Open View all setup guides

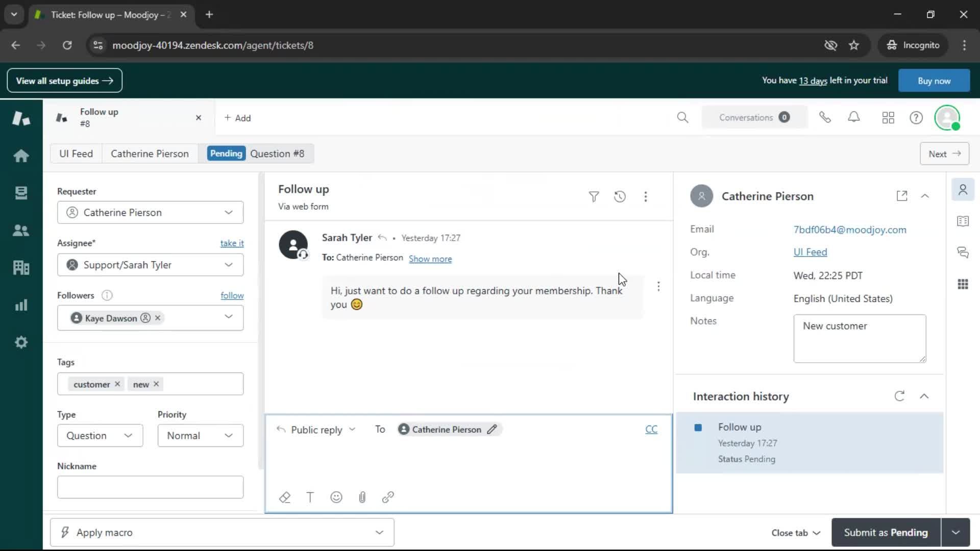point(64,81)
